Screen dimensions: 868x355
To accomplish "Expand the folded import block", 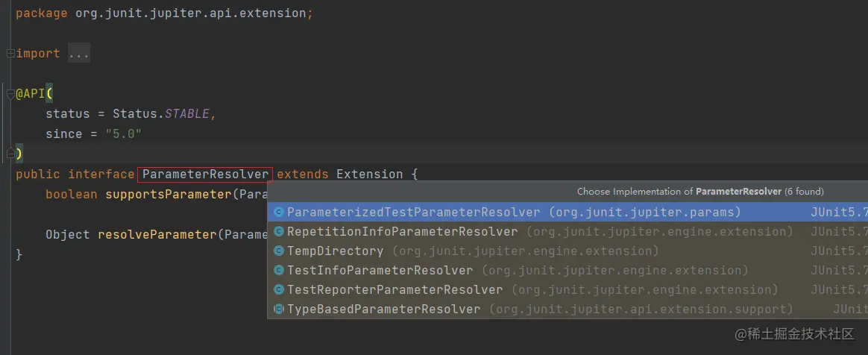I will pyautogui.click(x=10, y=54).
